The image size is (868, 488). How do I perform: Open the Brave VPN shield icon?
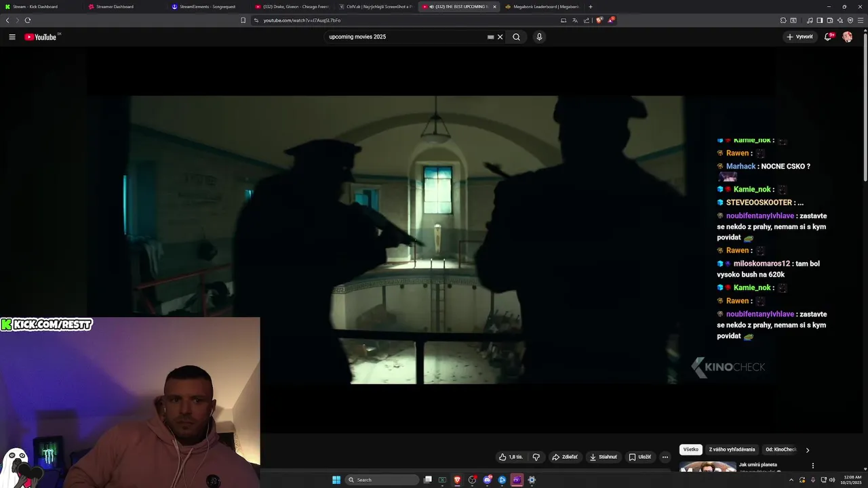click(850, 20)
